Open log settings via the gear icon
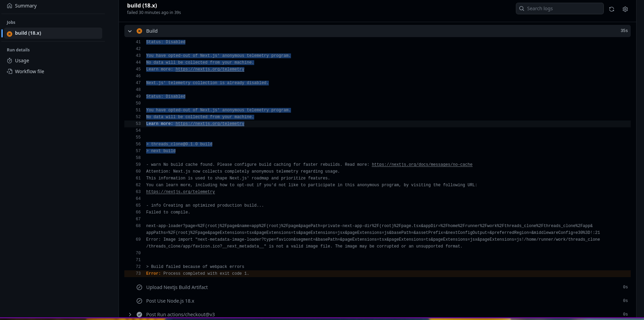This screenshot has width=644, height=320. pyautogui.click(x=625, y=9)
